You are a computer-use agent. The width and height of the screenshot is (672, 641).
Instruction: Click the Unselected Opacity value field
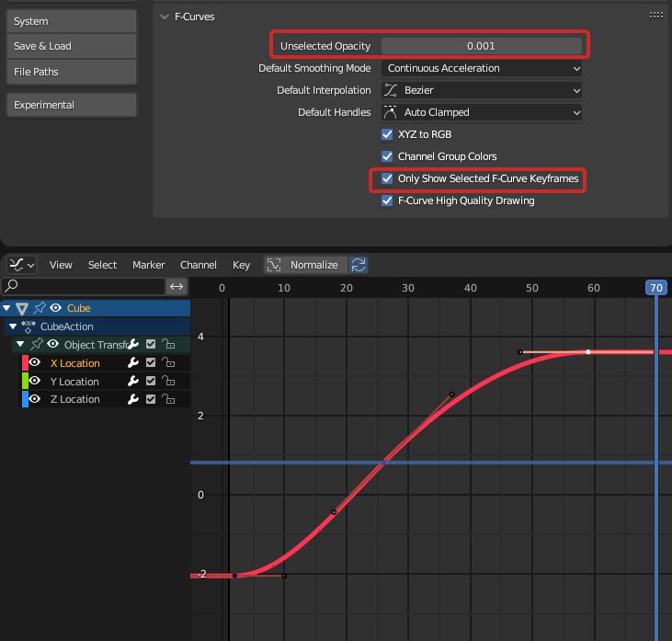click(482, 46)
